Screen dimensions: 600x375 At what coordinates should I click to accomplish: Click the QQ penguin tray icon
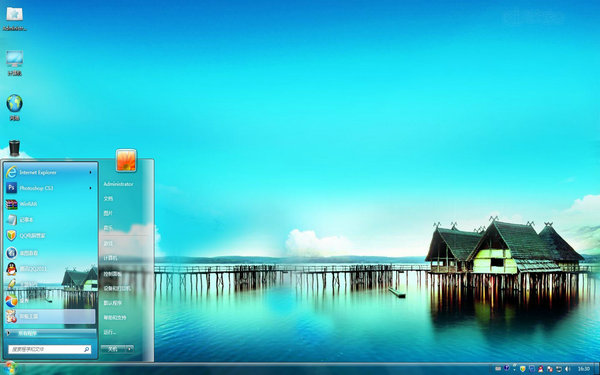tap(541, 369)
